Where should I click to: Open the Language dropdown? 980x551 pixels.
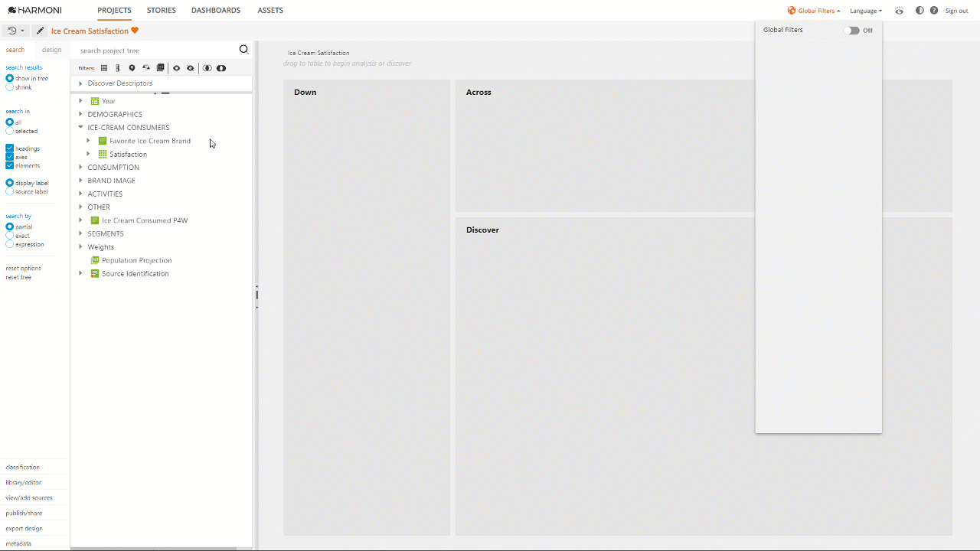coord(865,11)
